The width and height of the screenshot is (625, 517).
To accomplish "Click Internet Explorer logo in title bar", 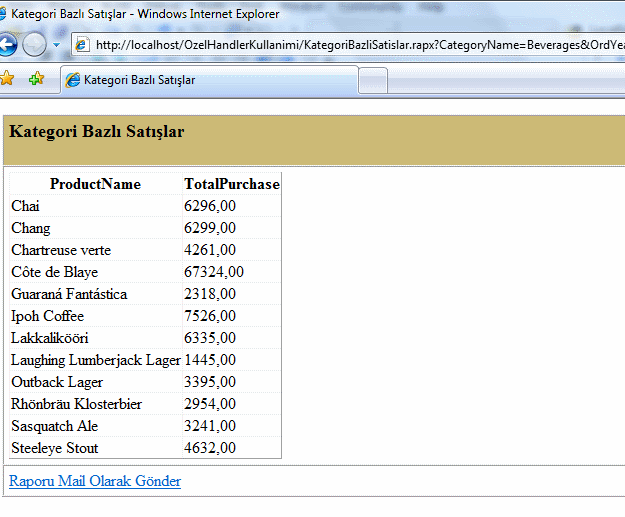I will click(4, 10).
